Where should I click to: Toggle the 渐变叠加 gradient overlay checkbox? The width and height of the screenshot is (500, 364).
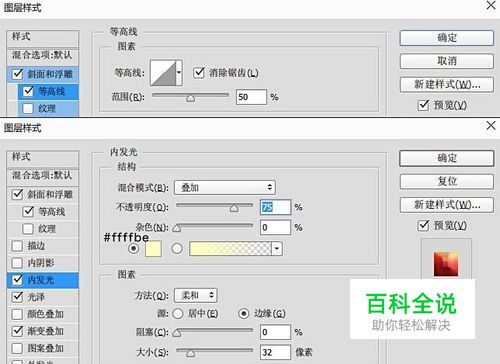[x=17, y=331]
